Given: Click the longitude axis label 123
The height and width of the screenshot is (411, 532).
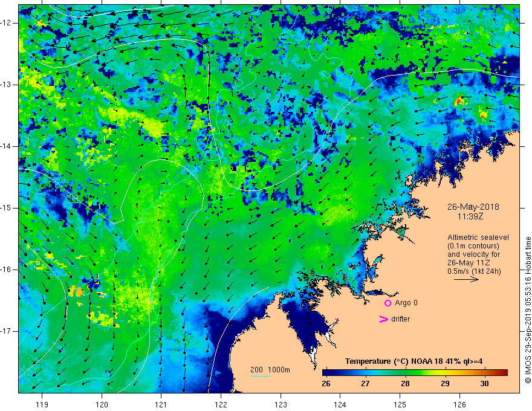Looking at the screenshot, I should pyautogui.click(x=281, y=404).
